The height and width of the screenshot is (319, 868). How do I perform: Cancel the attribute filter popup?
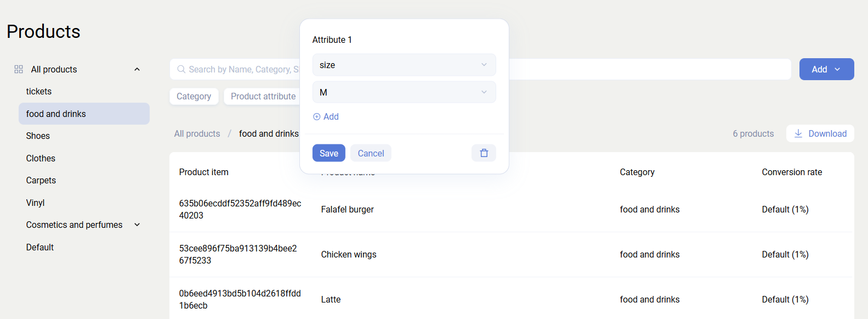371,153
